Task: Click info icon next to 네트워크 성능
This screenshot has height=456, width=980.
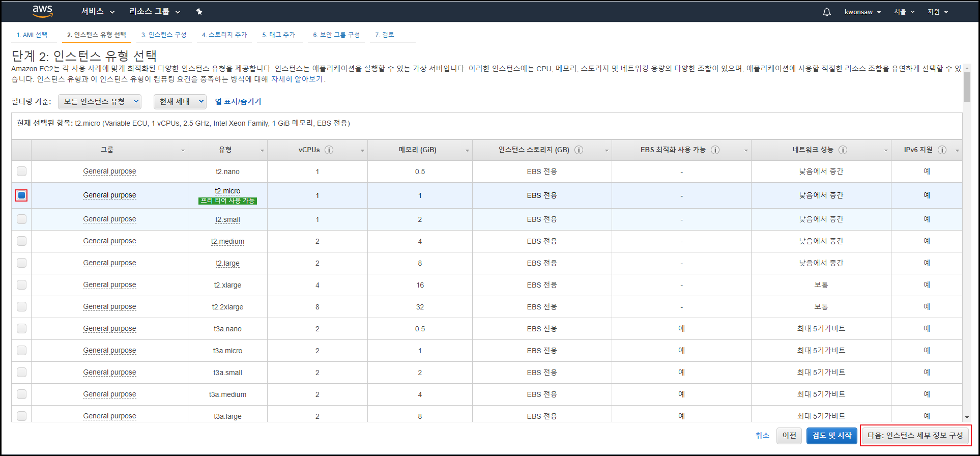Action: click(843, 150)
